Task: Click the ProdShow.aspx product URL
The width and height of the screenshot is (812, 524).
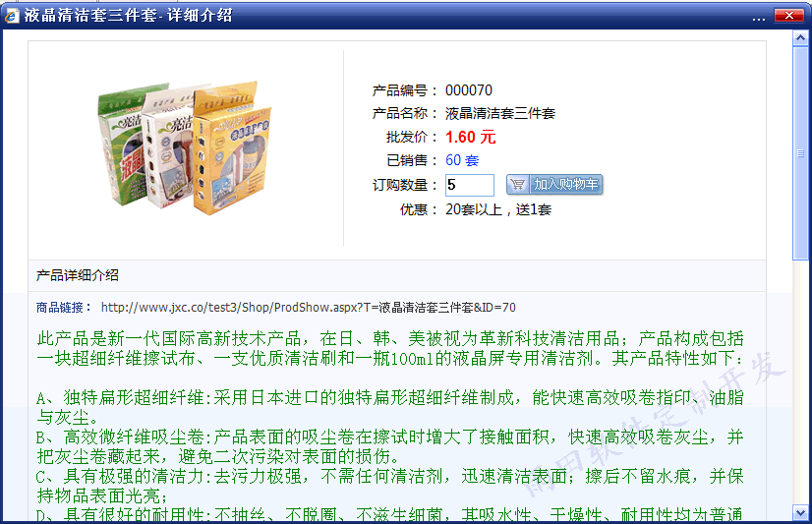Action: coord(308,308)
